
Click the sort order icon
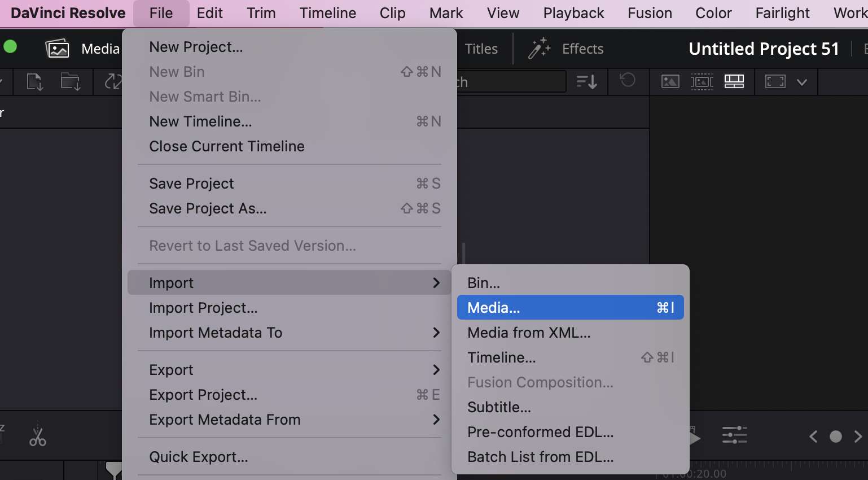coord(587,82)
